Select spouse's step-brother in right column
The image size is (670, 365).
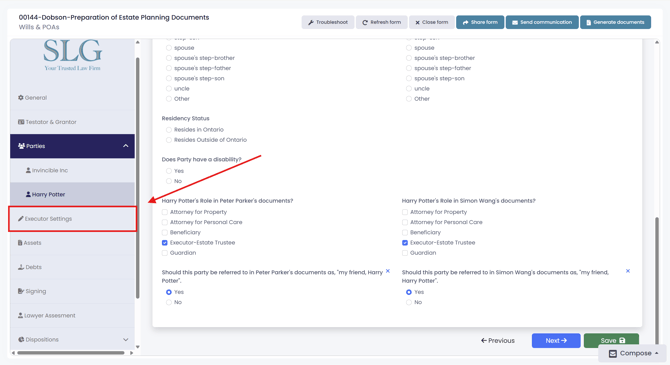[x=409, y=58]
